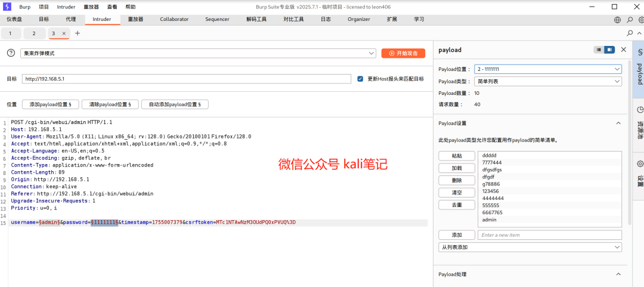Image resolution: width=644 pixels, height=287 pixels.
Task: Open the Intruder menu in the menu bar
Action: tap(66, 7)
